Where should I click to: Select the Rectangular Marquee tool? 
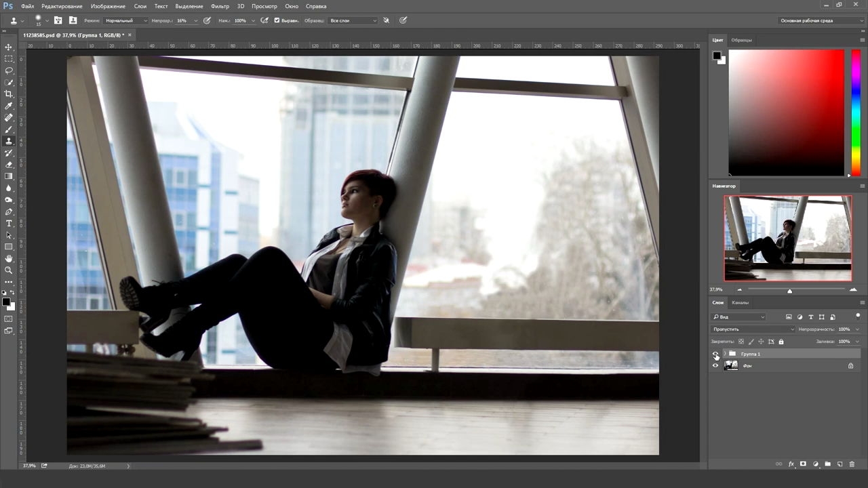pos(9,59)
